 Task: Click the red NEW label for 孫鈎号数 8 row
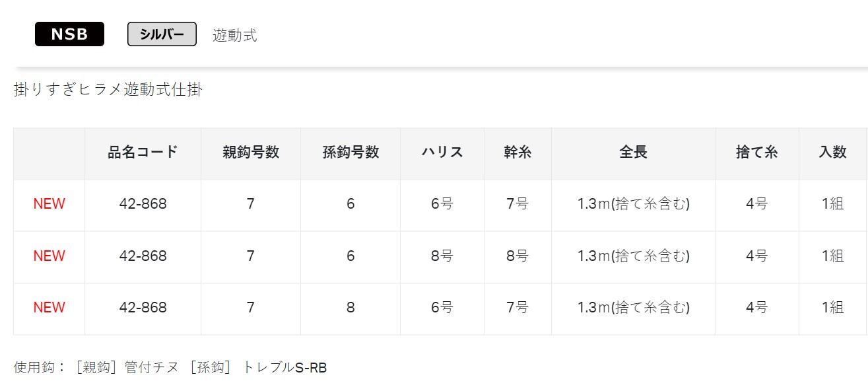50,308
